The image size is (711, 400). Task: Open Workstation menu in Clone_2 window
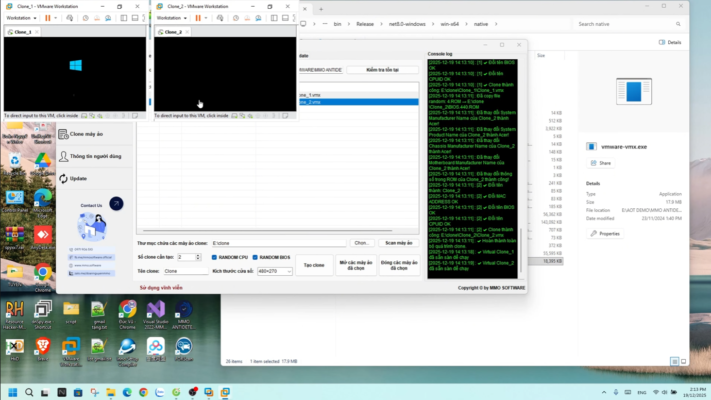(x=171, y=18)
